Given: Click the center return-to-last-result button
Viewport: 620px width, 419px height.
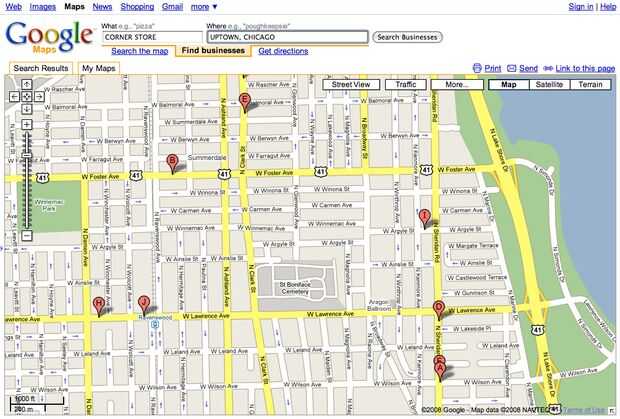Looking at the screenshot, I should tap(26, 96).
